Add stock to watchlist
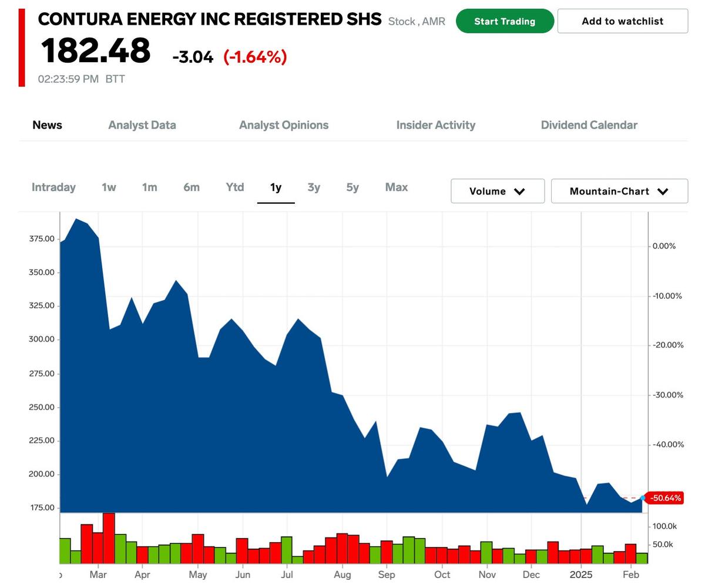 coord(622,21)
